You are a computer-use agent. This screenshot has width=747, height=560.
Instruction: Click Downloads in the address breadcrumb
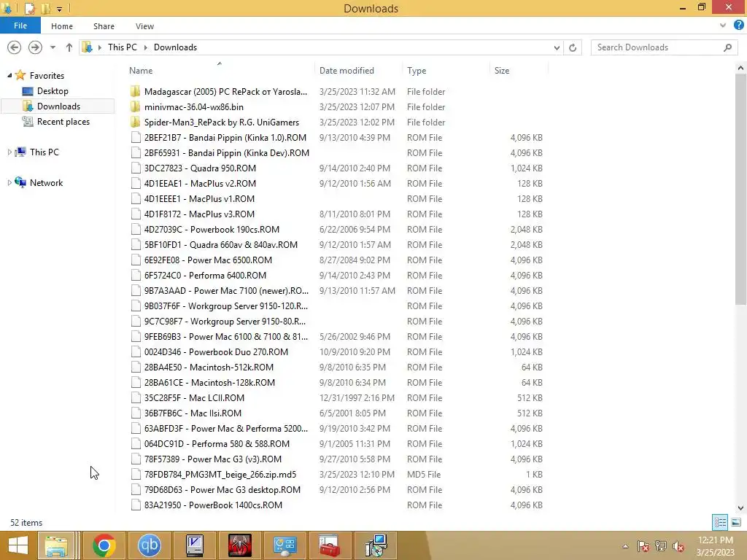(x=175, y=47)
